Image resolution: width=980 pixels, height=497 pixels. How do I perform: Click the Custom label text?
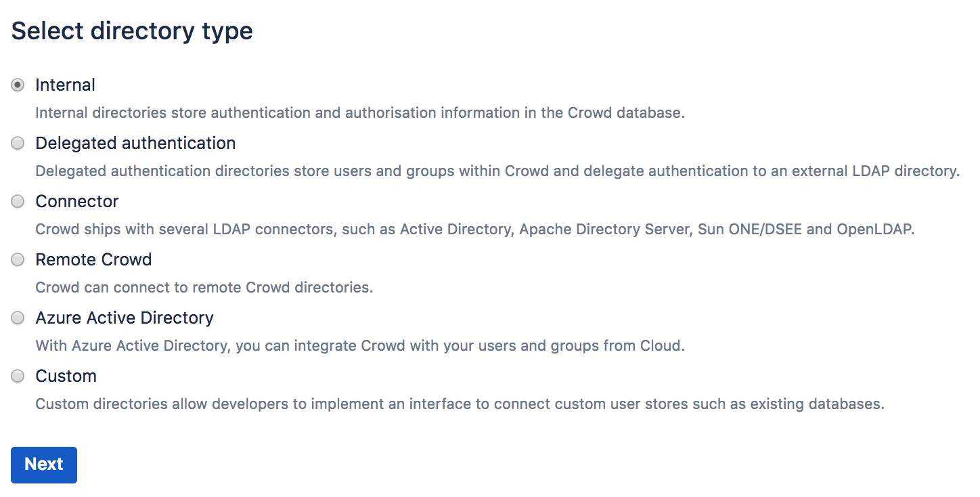coord(66,376)
